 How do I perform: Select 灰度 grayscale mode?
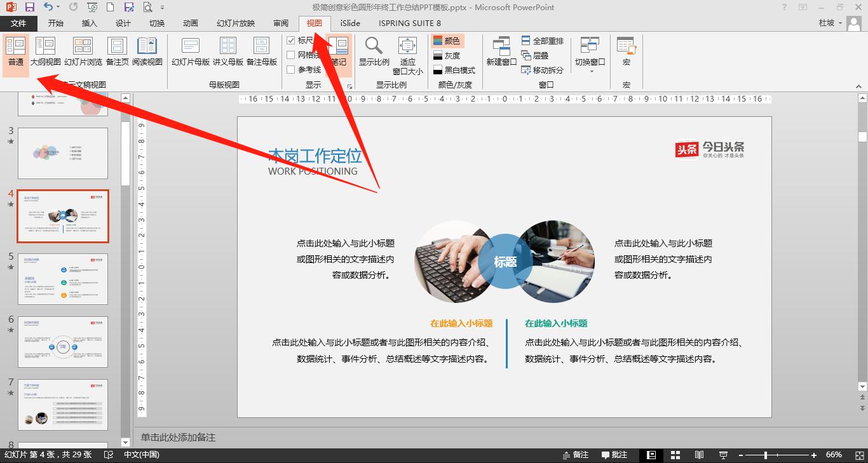pyautogui.click(x=447, y=56)
